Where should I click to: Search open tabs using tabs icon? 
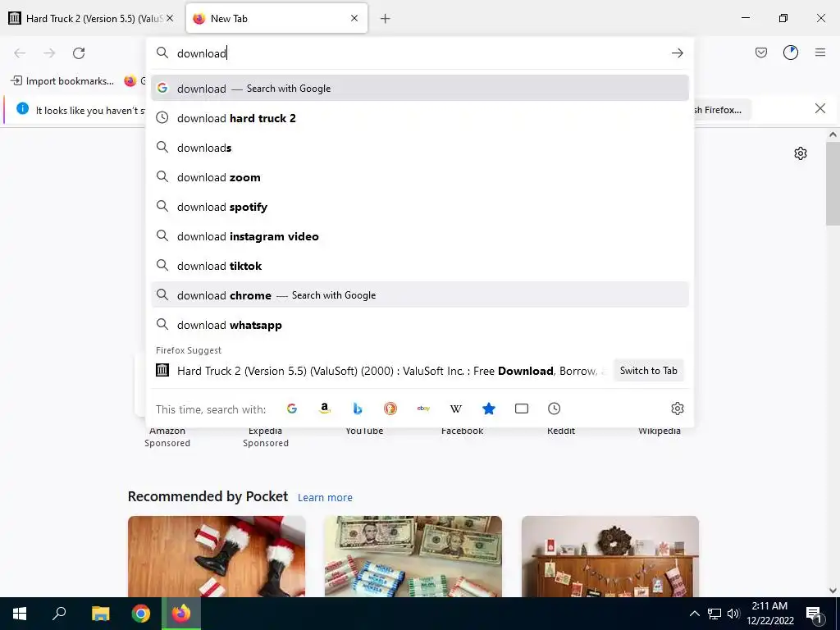point(521,409)
